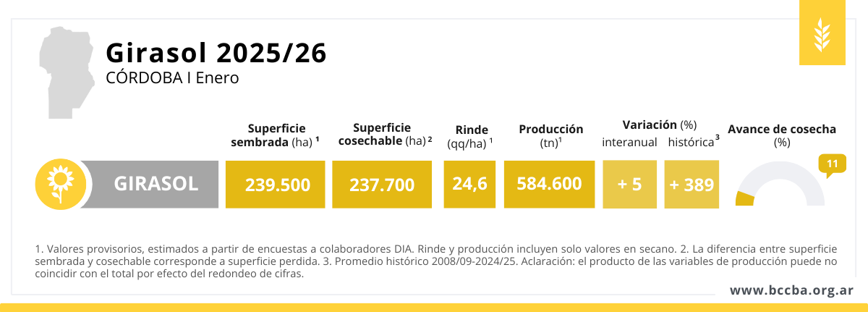Click the speech bubble showing 11
The height and width of the screenshot is (312, 868).
click(x=832, y=164)
